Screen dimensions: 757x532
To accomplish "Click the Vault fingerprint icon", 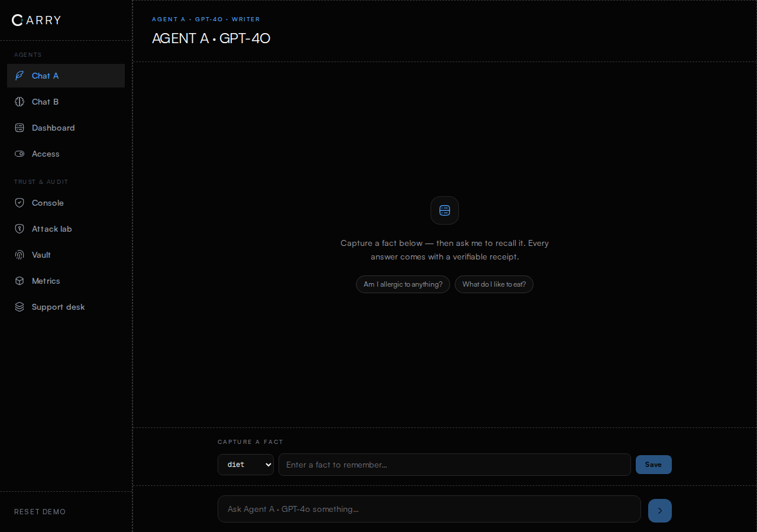I will 20,255.
